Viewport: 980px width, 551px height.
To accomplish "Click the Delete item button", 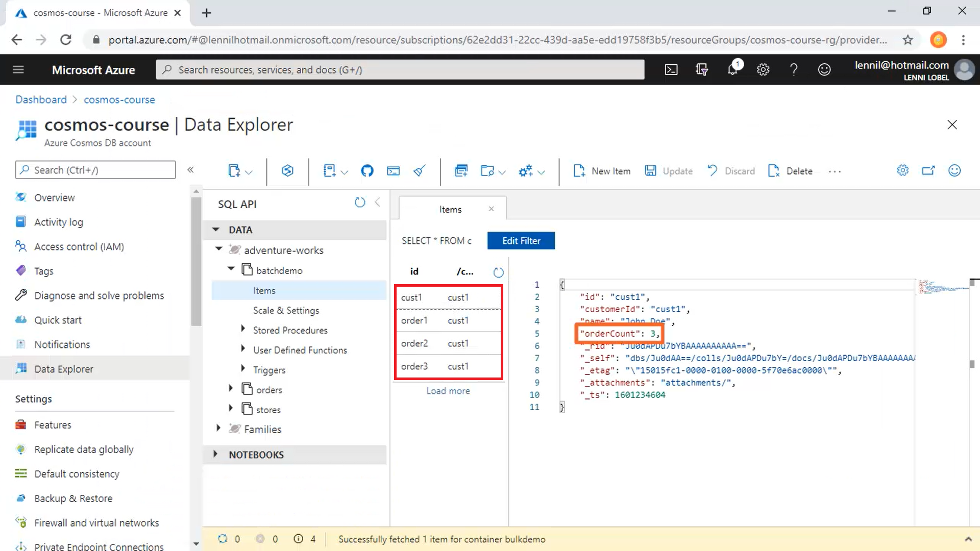I will (790, 171).
